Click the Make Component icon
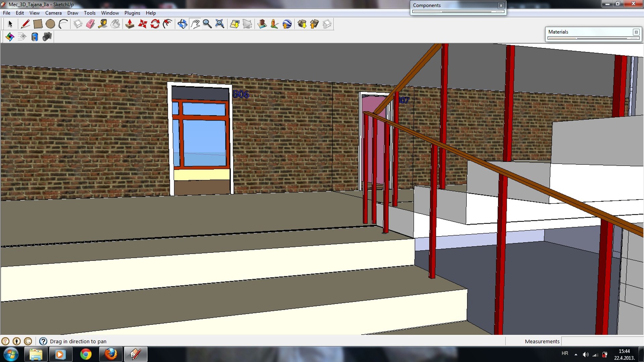Screen dimensions: 644x362 click(78, 24)
